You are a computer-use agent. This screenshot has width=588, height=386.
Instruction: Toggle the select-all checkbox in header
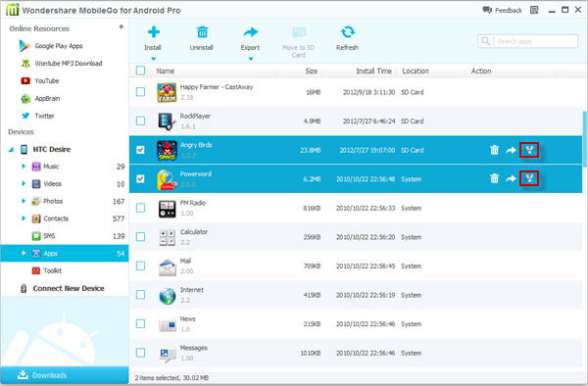coord(140,71)
